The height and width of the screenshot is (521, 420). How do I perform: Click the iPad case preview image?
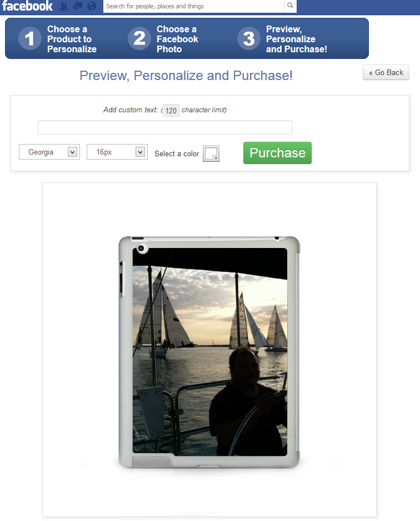point(209,352)
